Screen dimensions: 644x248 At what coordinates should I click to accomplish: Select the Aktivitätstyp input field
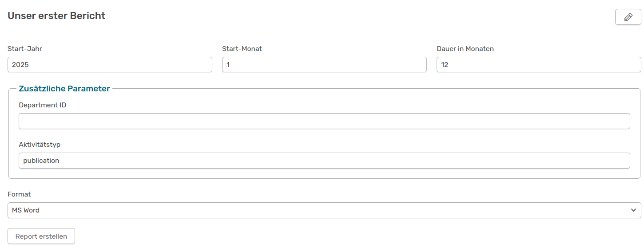(324, 161)
